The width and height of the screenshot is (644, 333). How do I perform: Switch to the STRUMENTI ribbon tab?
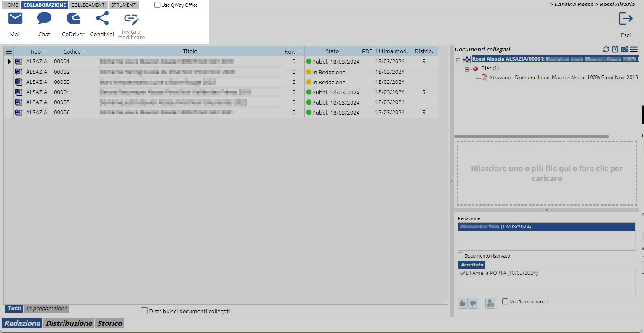[124, 5]
